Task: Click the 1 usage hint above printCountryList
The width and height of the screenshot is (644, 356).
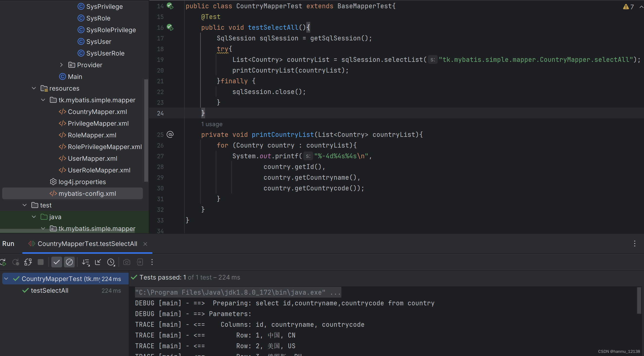Action: pyautogui.click(x=212, y=124)
